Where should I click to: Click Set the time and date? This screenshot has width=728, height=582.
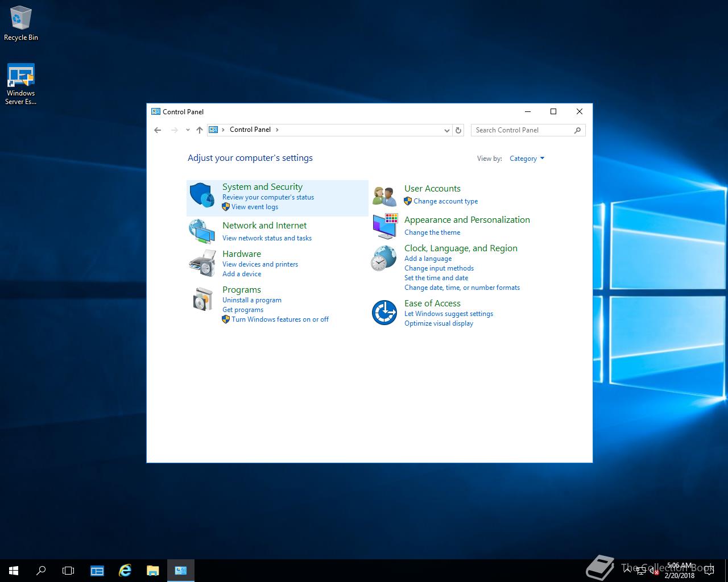tap(436, 278)
